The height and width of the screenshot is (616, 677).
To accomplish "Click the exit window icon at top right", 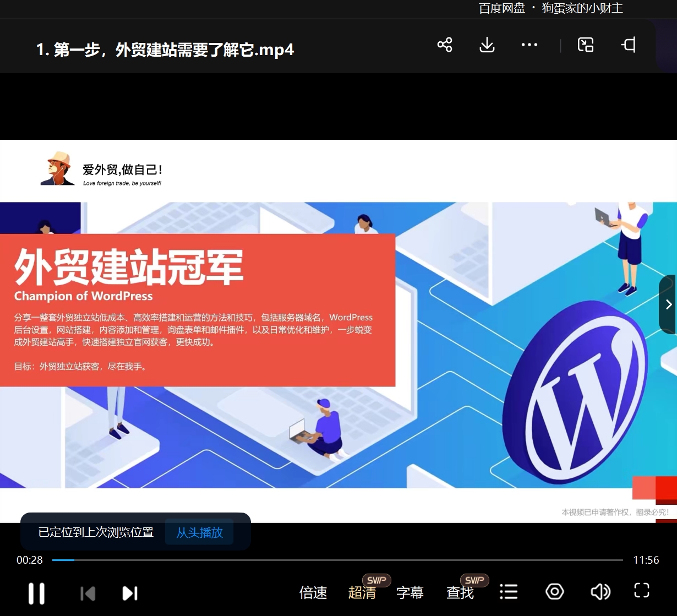I will [x=629, y=45].
